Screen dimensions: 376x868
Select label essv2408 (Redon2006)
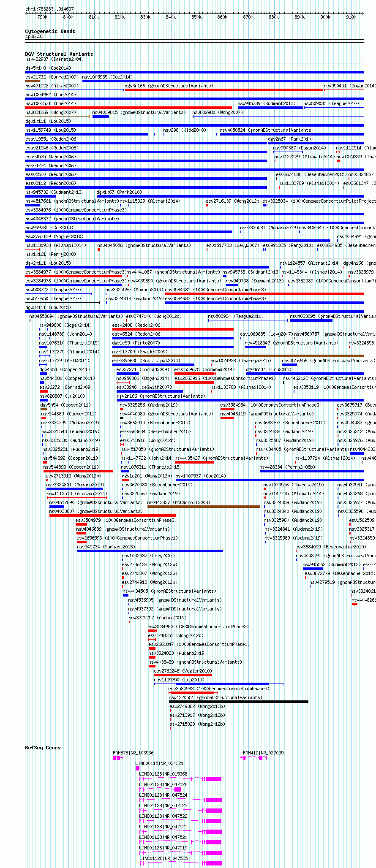[x=137, y=325]
